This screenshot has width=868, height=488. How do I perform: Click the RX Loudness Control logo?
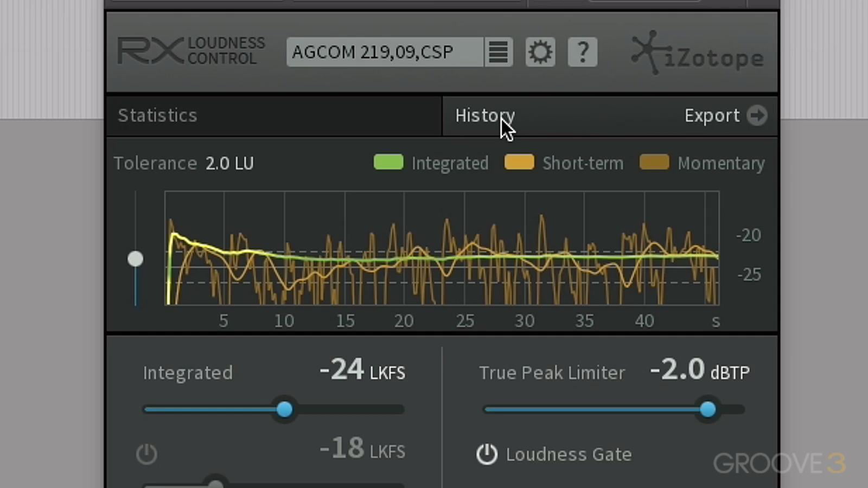coord(192,51)
